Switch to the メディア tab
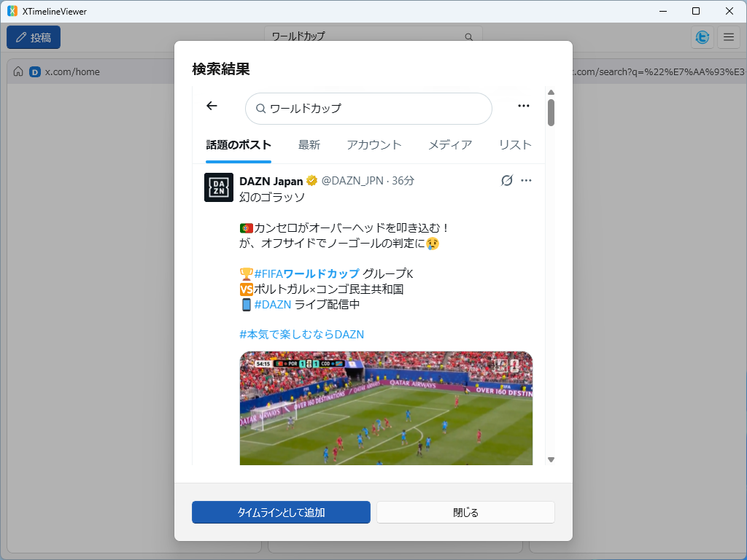 tap(450, 145)
